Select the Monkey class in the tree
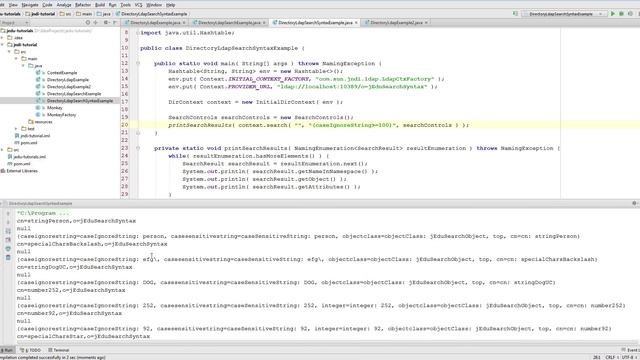 pos(54,108)
